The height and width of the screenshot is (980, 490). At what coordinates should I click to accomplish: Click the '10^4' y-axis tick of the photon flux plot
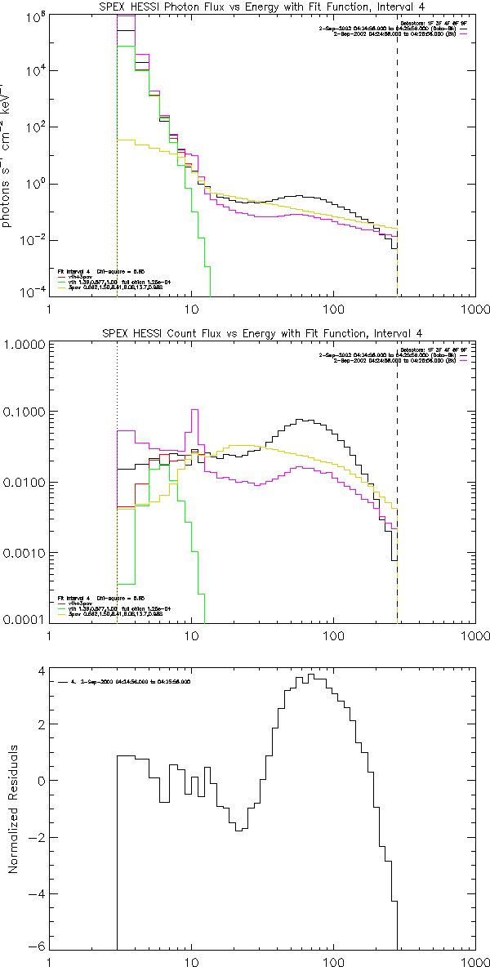point(34,69)
